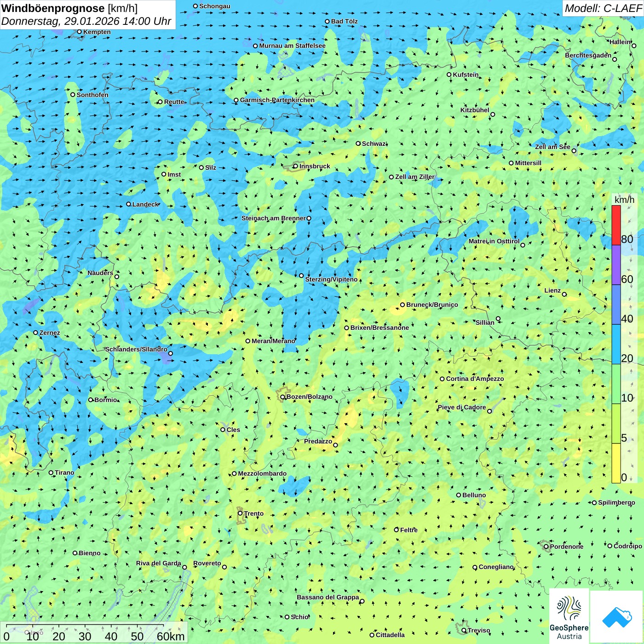Click the 60km scale bar label
Screen dimensions: 644x644
[x=171, y=636]
